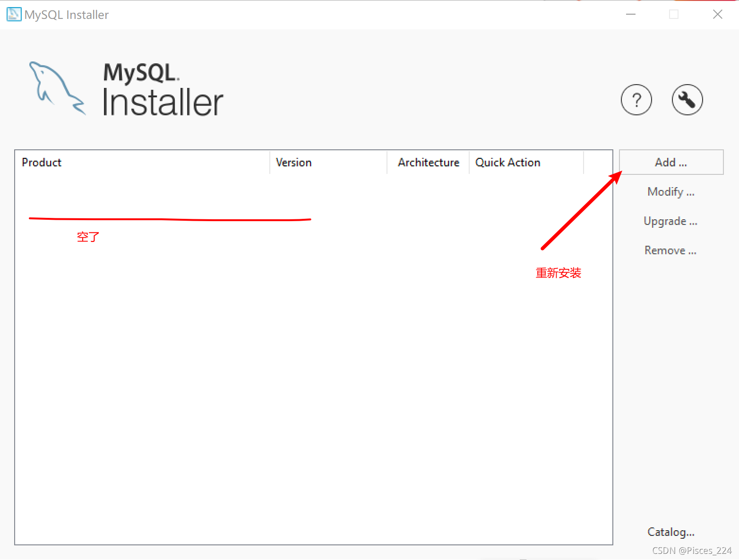Image resolution: width=739 pixels, height=560 pixels.
Task: Click the Upgrade ... button
Action: tap(670, 221)
